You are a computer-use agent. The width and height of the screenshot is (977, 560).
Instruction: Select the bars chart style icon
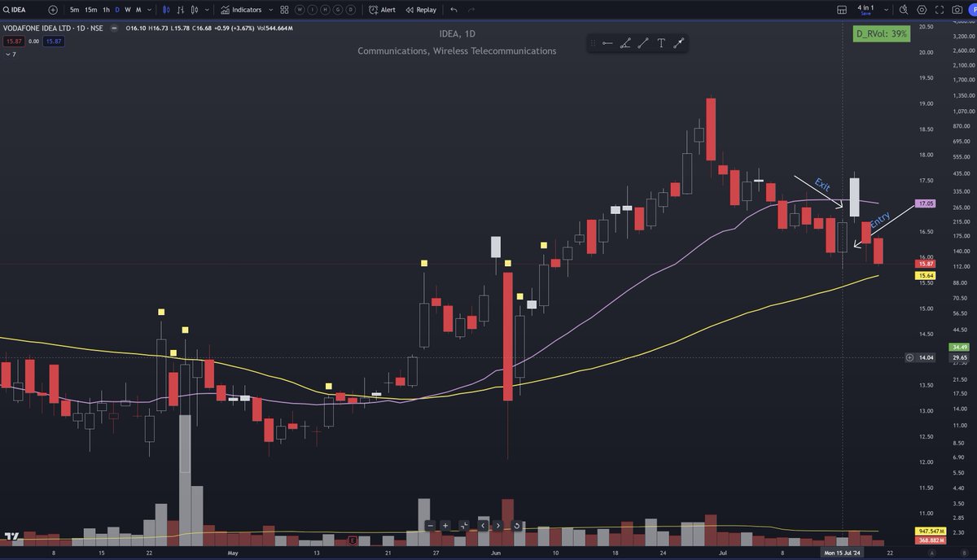tap(180, 10)
